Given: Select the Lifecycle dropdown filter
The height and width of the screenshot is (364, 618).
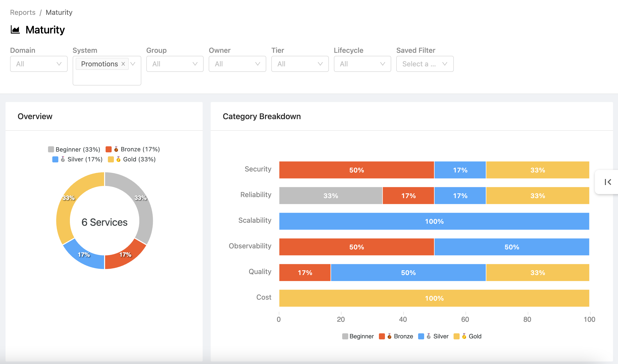Looking at the screenshot, I should click(361, 64).
